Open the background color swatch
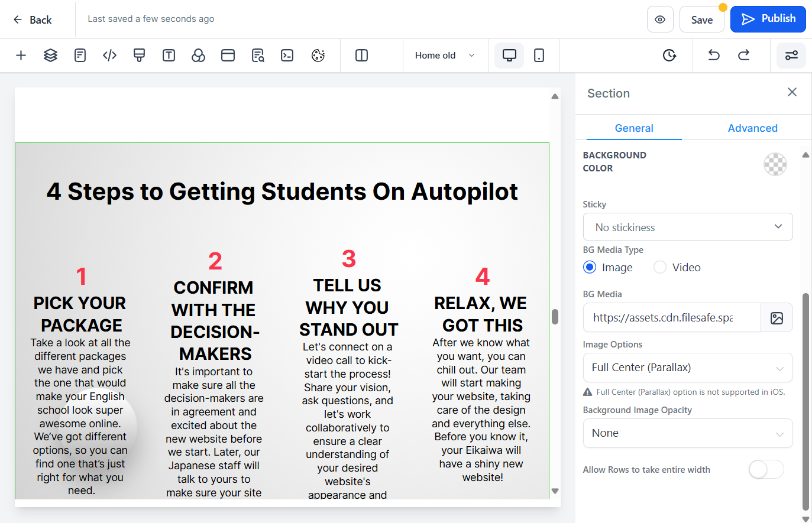 coord(775,164)
